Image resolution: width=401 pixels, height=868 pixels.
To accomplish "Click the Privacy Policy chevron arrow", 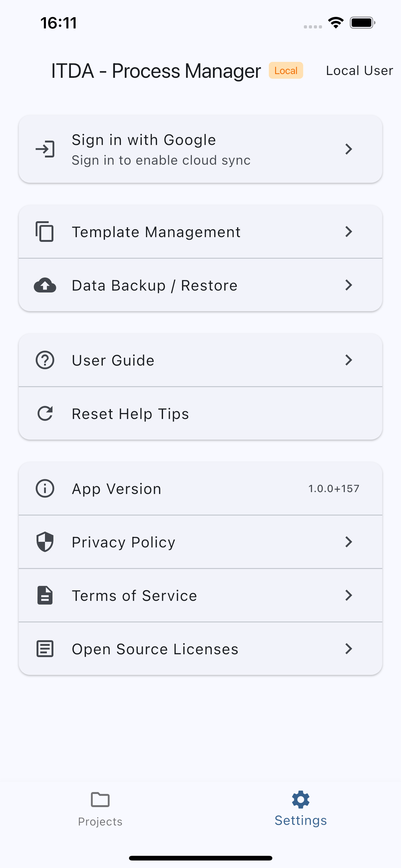I will (349, 542).
